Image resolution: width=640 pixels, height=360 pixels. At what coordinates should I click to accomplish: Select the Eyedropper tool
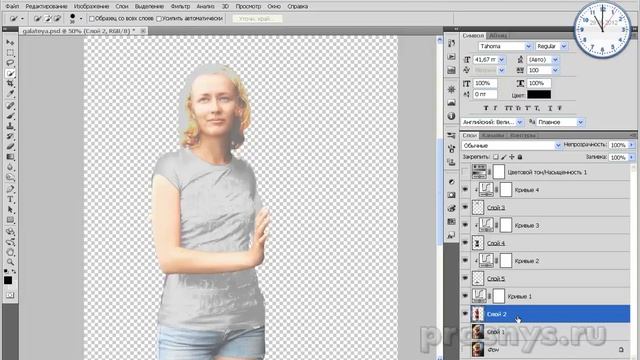pos(10,94)
